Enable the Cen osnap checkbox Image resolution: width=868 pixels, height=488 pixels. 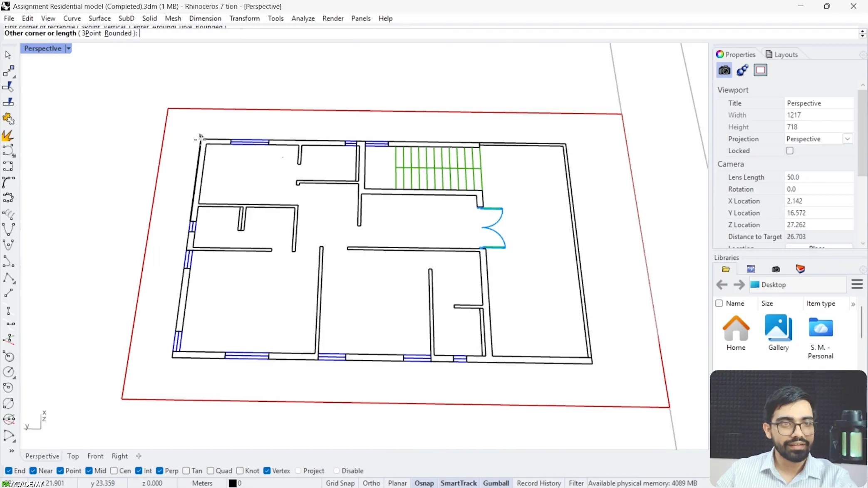click(114, 471)
